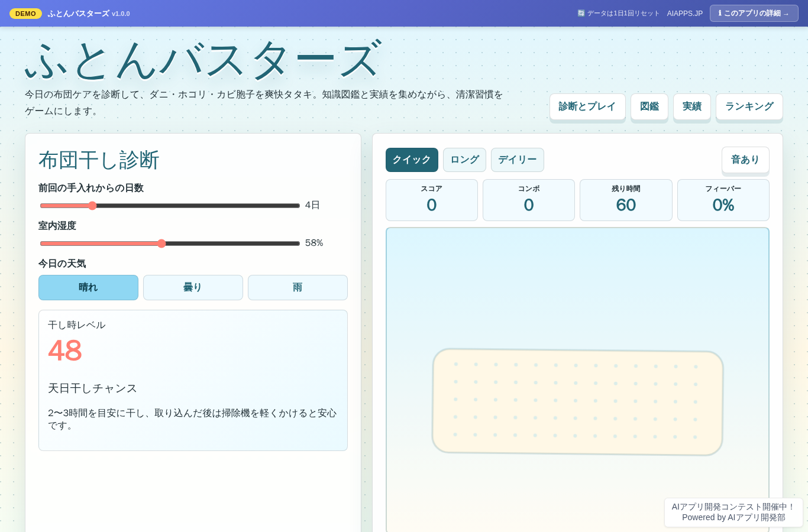Viewport: 808px width, 532px height.
Task: Choose 曇り as today's weather
Action: tap(193, 287)
